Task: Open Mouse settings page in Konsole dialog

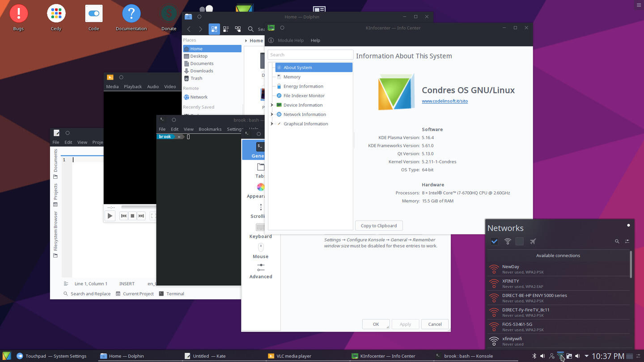Action: (260, 251)
